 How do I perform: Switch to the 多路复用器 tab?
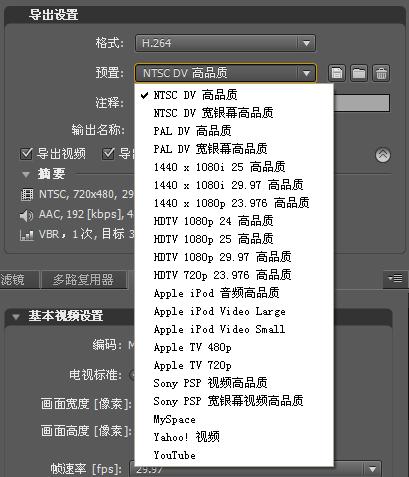(x=83, y=279)
